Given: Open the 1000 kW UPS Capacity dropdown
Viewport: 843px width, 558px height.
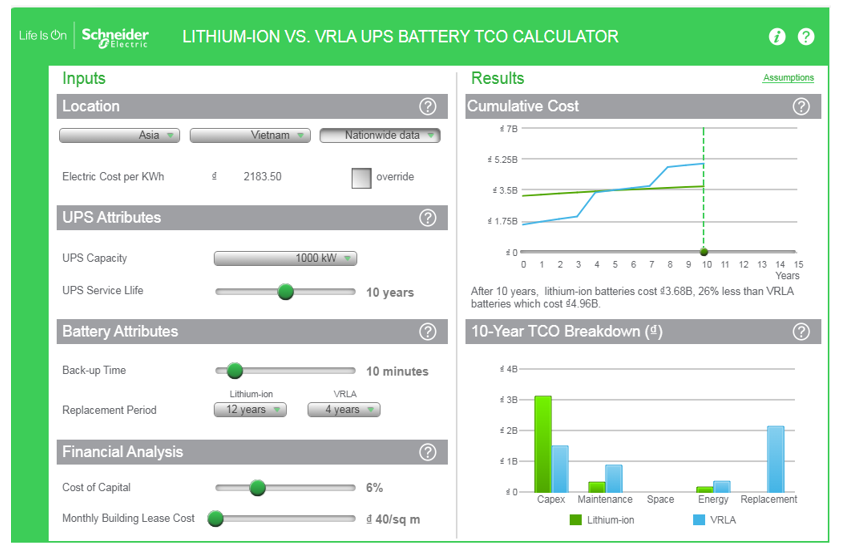Looking at the screenshot, I should click(285, 259).
